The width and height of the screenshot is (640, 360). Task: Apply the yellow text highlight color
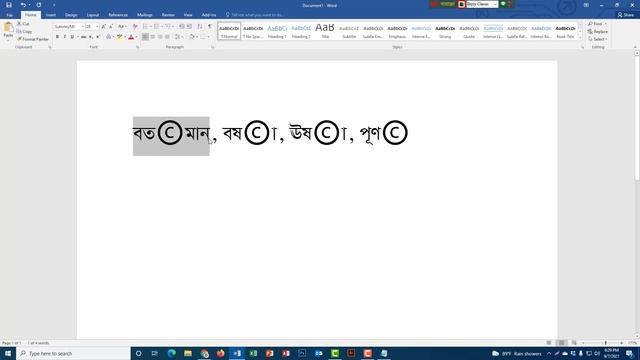pyautogui.click(x=119, y=37)
